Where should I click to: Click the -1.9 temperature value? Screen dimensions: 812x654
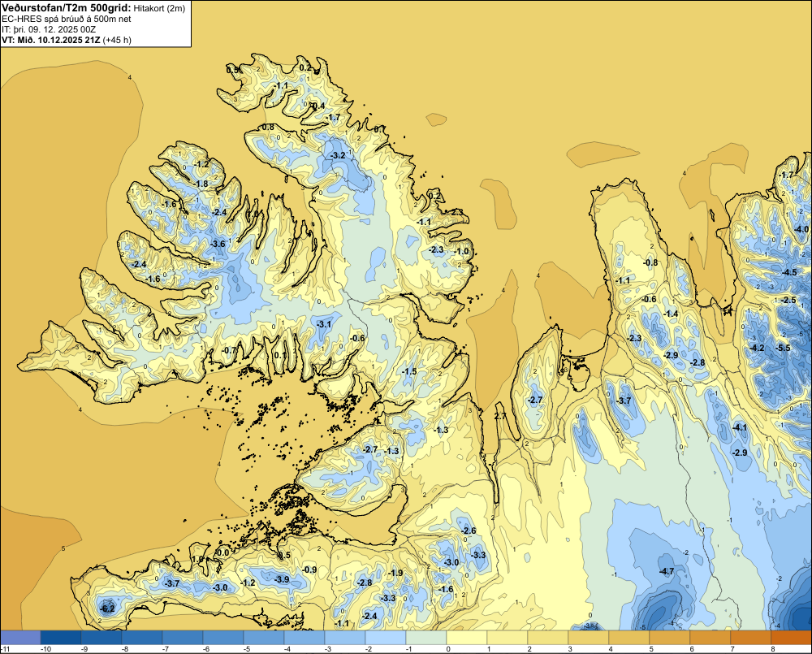pyautogui.click(x=395, y=573)
